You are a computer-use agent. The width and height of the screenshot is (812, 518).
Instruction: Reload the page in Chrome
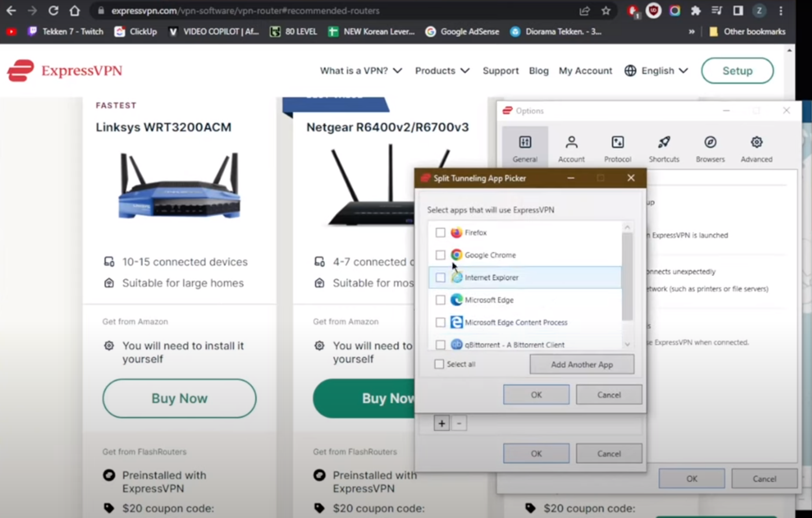[x=53, y=10]
